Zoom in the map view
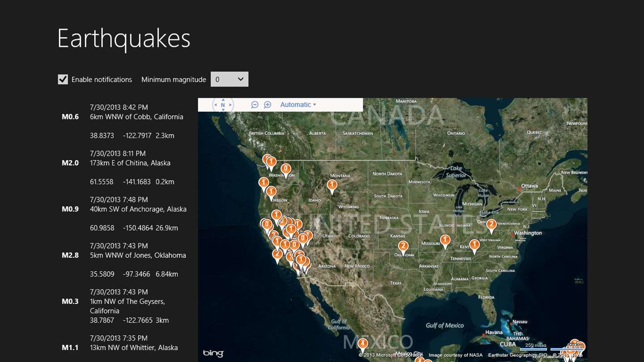This screenshot has height=362, width=644. click(267, 105)
